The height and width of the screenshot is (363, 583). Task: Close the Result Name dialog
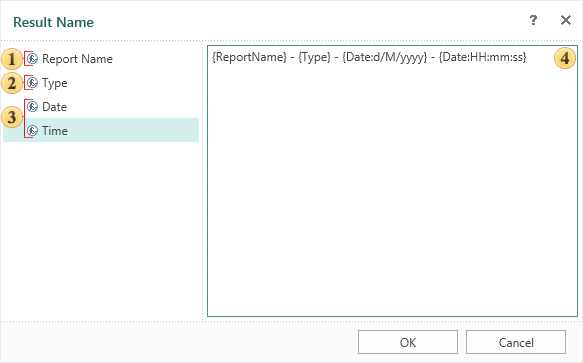(x=566, y=20)
